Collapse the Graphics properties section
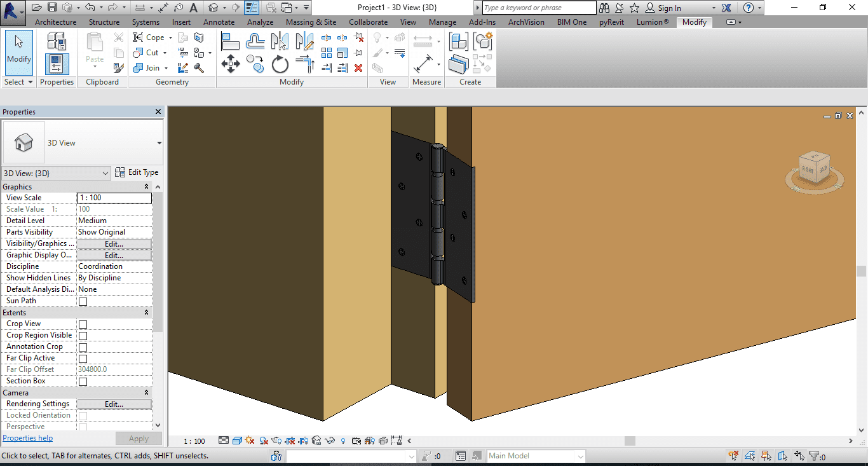 coord(146,187)
